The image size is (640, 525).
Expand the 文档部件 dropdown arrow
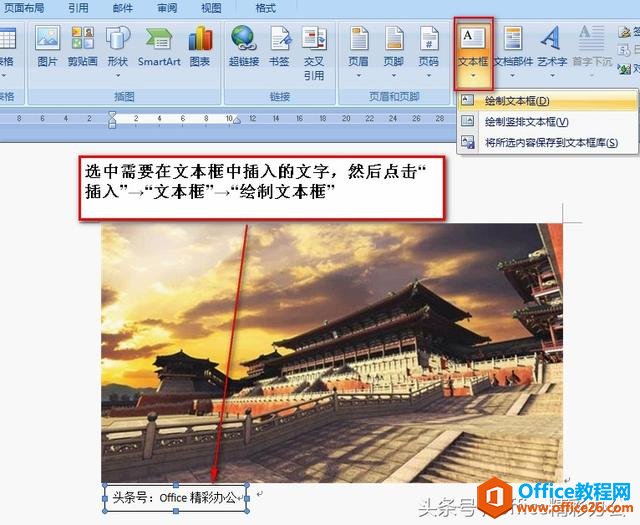(513, 76)
